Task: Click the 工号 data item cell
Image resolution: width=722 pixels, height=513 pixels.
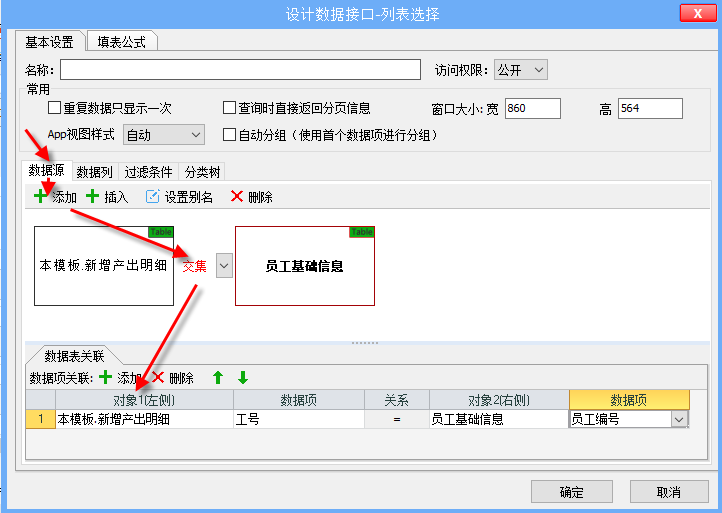Action: coord(299,419)
